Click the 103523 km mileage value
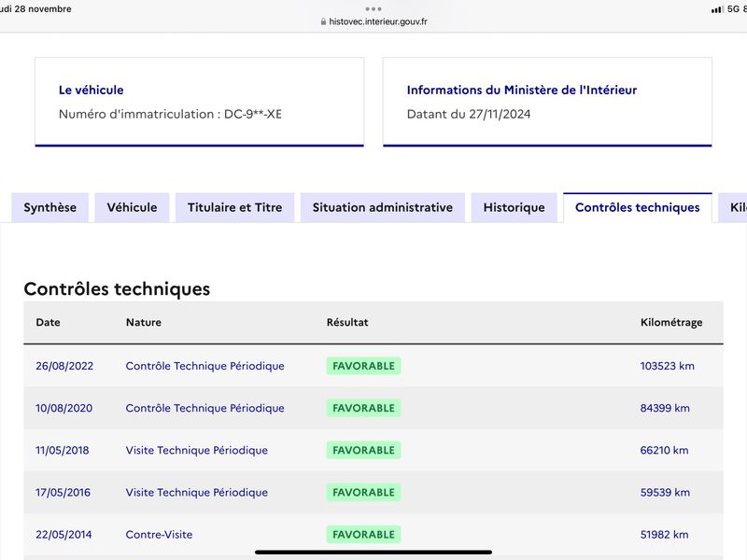Screen dimensions: 747x560 (667, 366)
